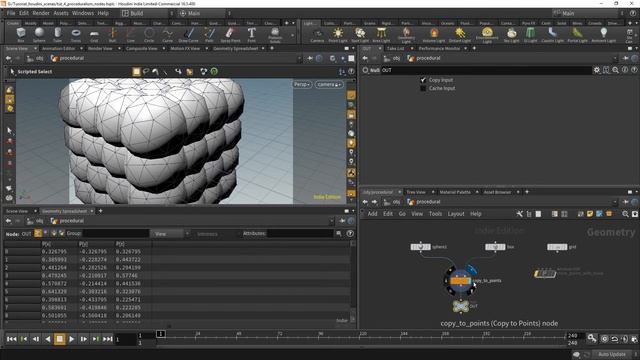This screenshot has height=360, width=640.
Task: Switch to the Composite View tab
Action: pyautogui.click(x=141, y=49)
